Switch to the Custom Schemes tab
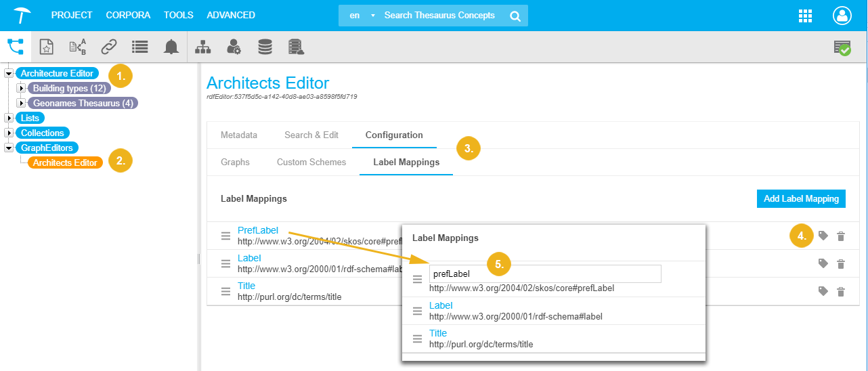This screenshot has height=371, width=868. tap(311, 162)
